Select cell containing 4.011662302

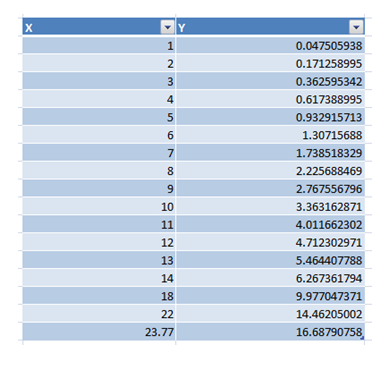click(x=270, y=224)
